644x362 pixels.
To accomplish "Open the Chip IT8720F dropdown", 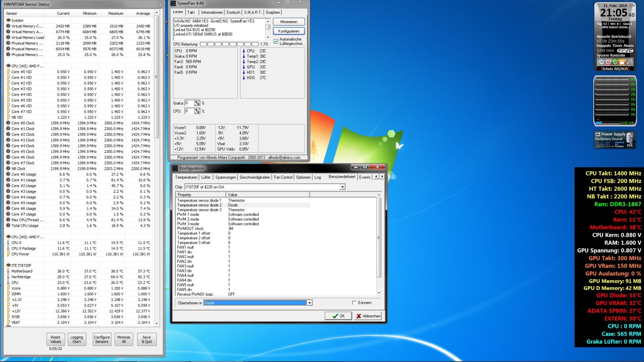I will point(342,187).
